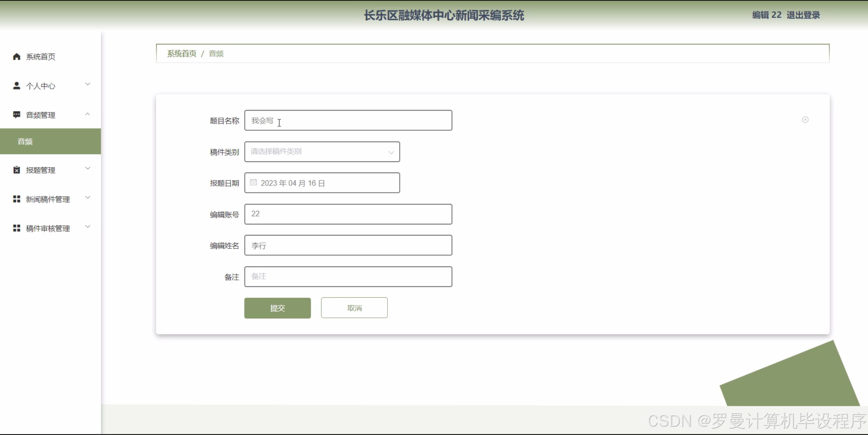The width and height of the screenshot is (868, 435).
Task: Click the calendar icon in 报题日期 field
Action: click(x=253, y=182)
